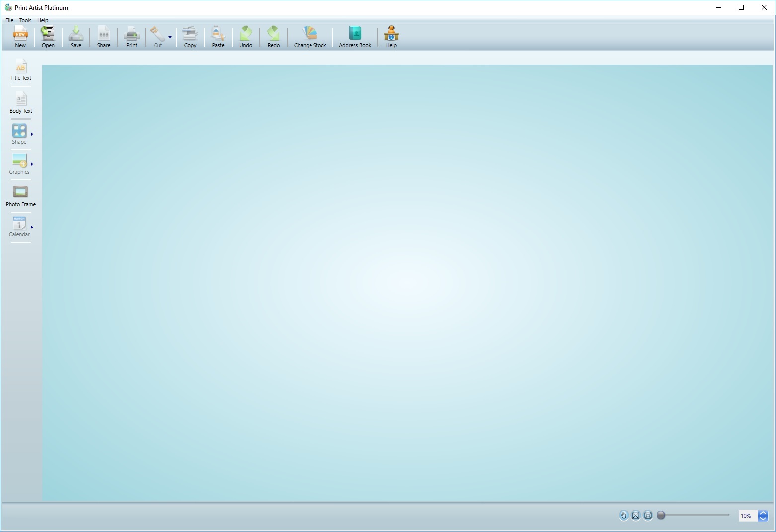
Task: Click the Print toolbar icon
Action: click(x=132, y=37)
